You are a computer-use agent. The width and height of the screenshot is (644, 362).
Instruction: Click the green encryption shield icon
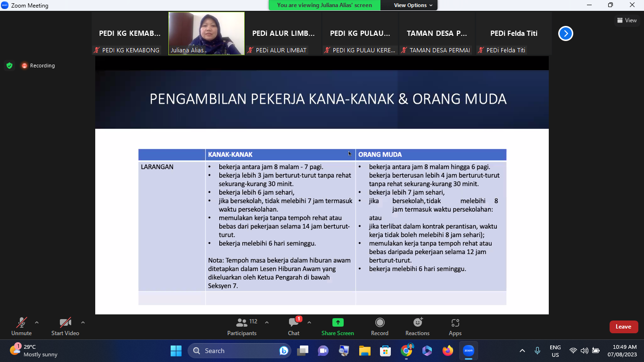pos(9,66)
